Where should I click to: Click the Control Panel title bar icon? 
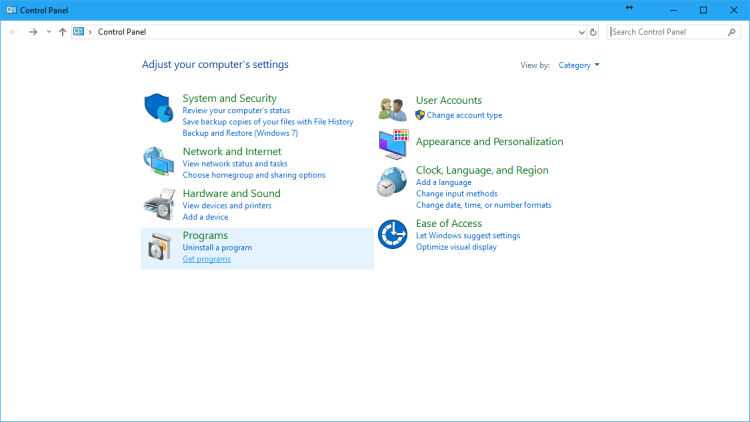pos(11,10)
